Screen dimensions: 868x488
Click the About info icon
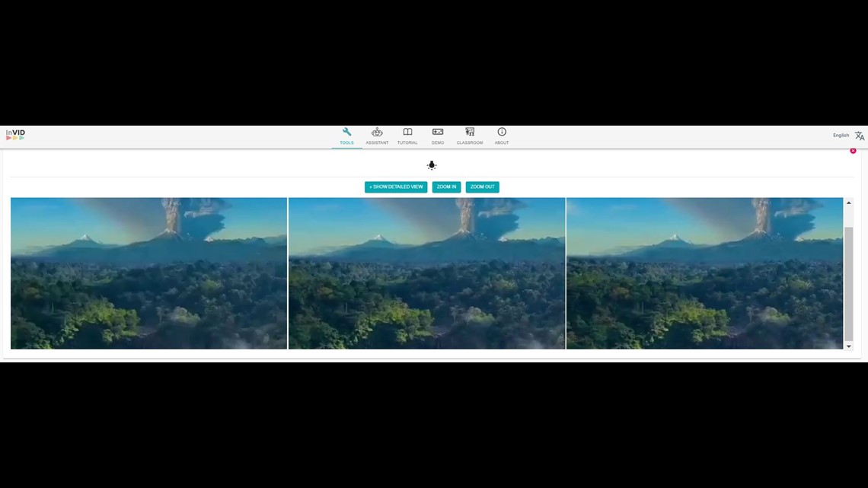502,136
